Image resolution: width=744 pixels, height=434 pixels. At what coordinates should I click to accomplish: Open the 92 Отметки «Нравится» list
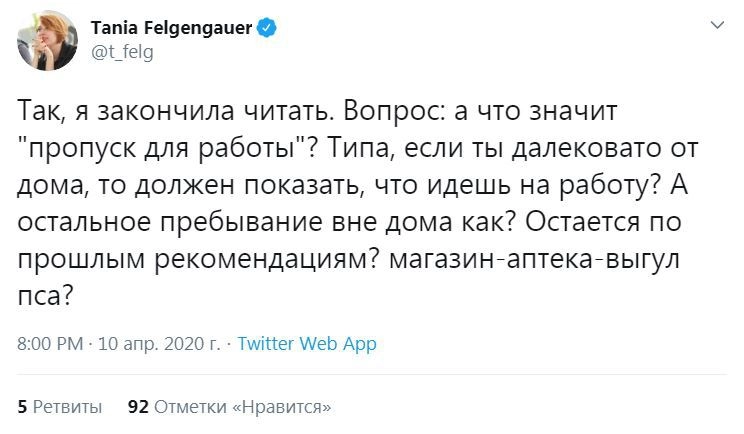pyautogui.click(x=230, y=407)
